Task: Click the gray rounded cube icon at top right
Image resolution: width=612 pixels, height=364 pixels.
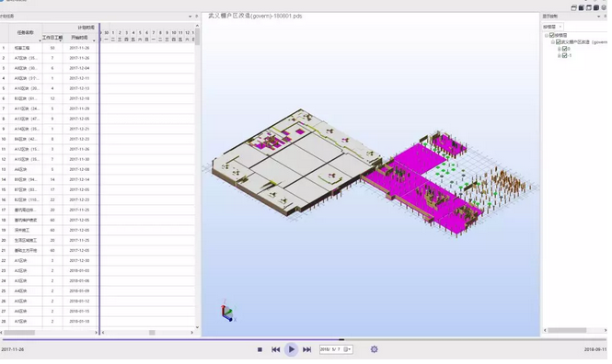Action: click(604, 7)
